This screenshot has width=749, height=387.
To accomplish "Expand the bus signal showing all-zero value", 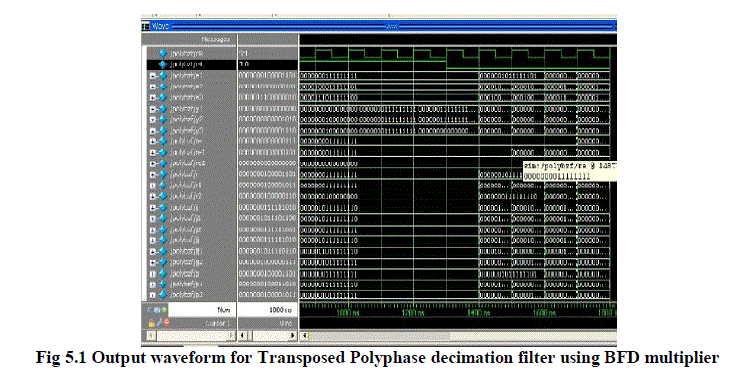I will point(153,163).
